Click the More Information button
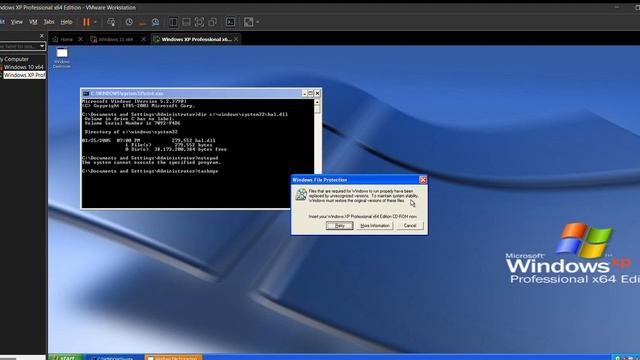Screen dimensions: 640x360 point(375,226)
